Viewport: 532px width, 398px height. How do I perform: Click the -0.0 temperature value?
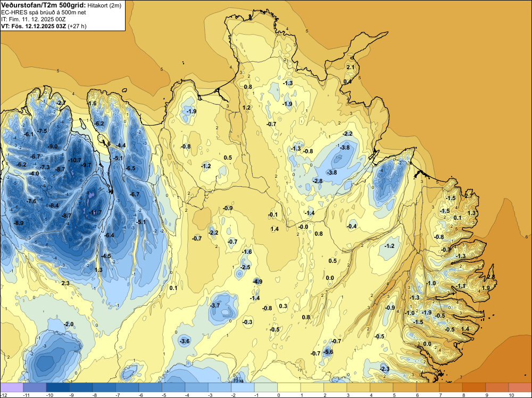(303, 227)
